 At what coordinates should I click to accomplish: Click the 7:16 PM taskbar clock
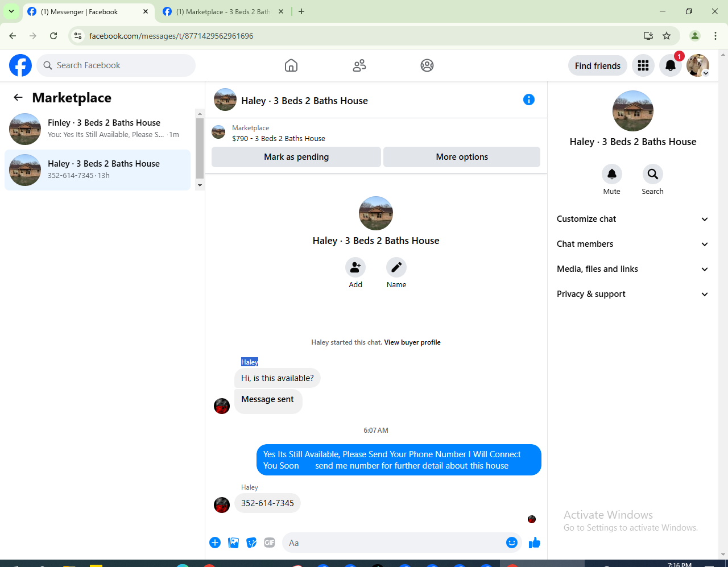pos(680,564)
